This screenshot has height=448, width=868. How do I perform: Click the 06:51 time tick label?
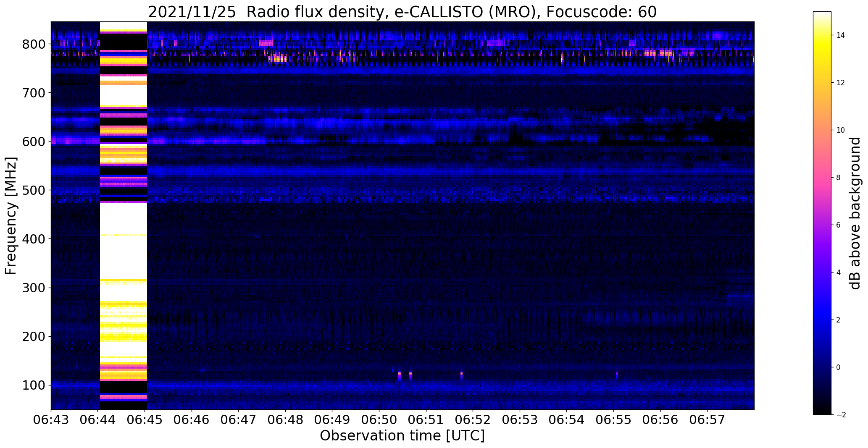[426, 420]
